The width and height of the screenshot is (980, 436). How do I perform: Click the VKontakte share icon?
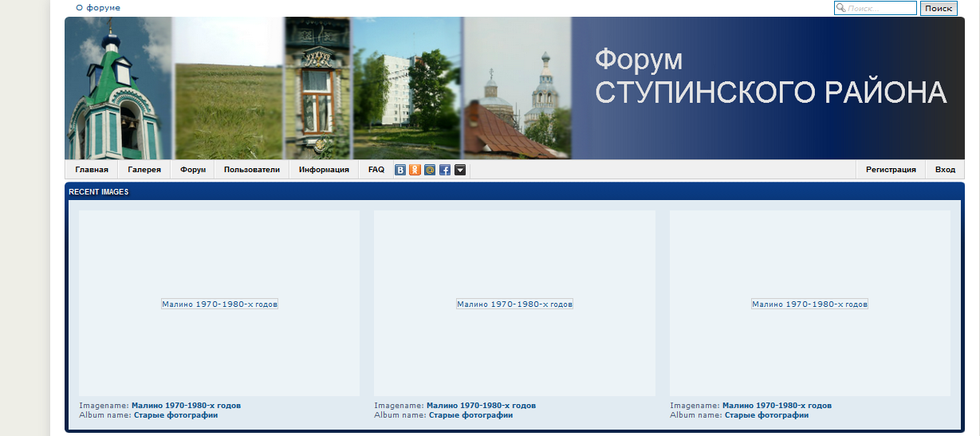pos(400,170)
